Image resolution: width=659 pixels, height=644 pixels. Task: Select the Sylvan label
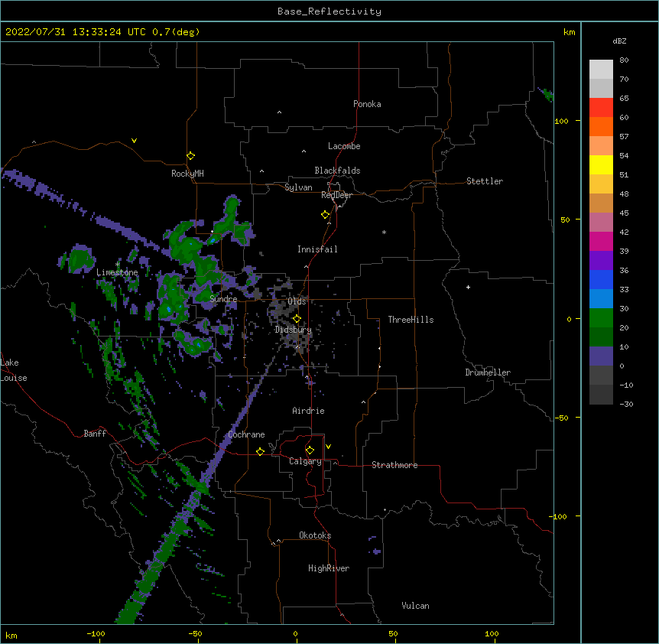[298, 187]
